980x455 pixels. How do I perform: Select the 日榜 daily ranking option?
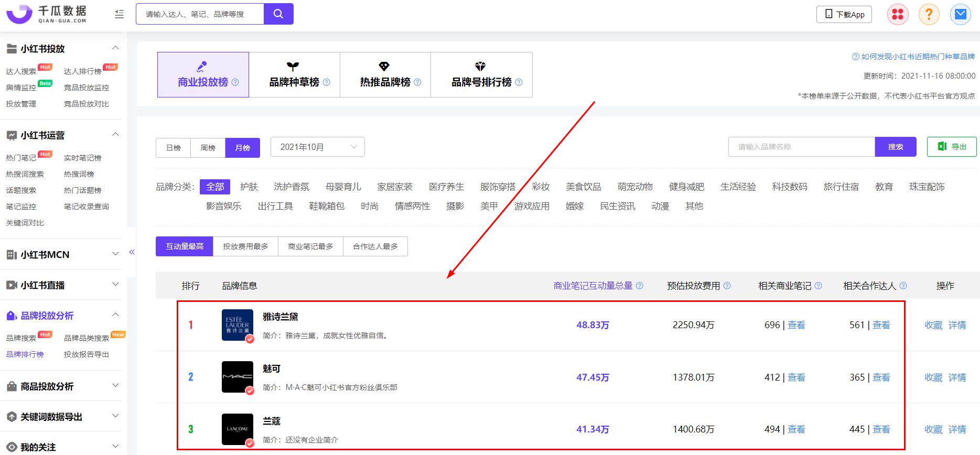[174, 148]
